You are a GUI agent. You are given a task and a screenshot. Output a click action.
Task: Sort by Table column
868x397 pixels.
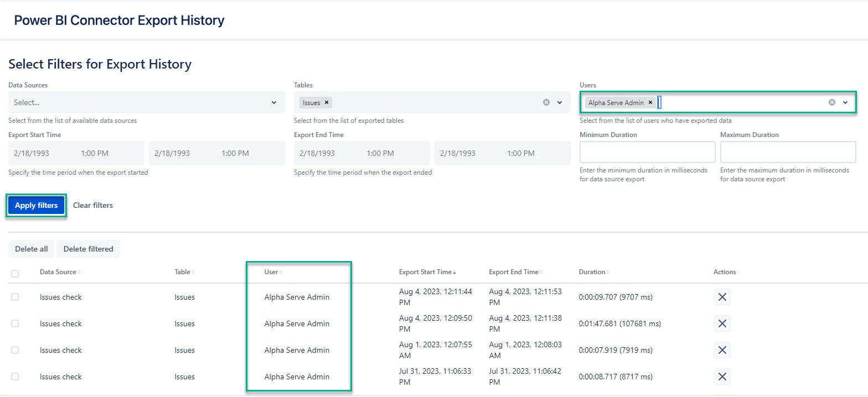pos(184,272)
